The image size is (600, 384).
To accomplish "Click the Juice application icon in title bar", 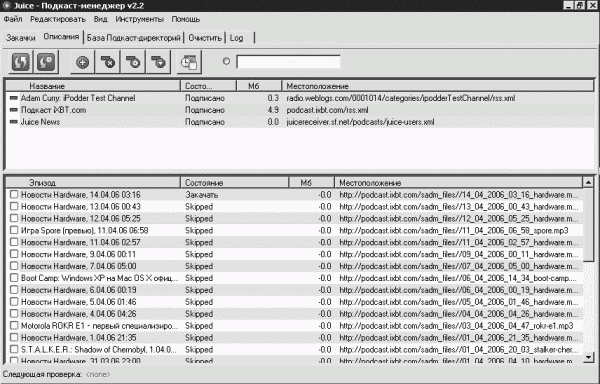I will click(6, 5).
